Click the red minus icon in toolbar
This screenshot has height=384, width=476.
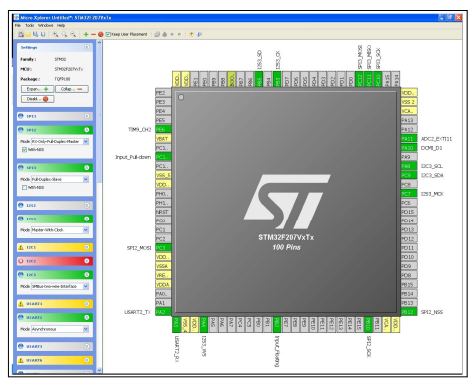pos(93,34)
